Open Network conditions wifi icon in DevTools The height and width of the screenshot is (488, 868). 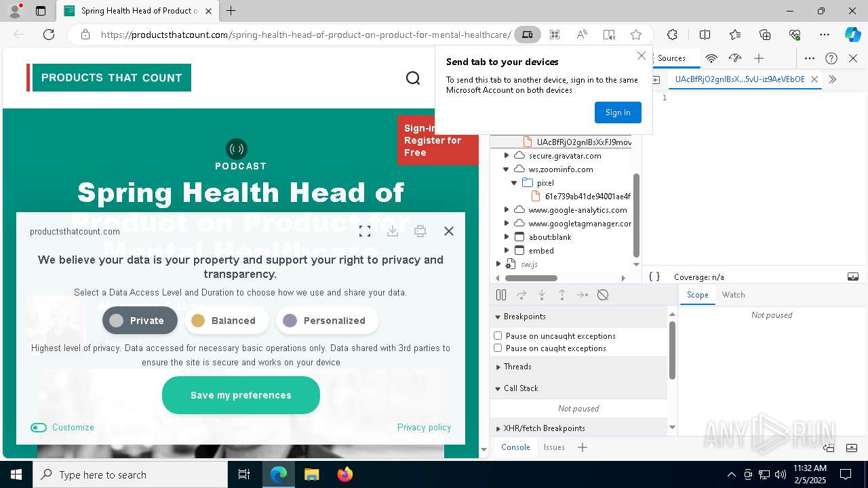711,58
